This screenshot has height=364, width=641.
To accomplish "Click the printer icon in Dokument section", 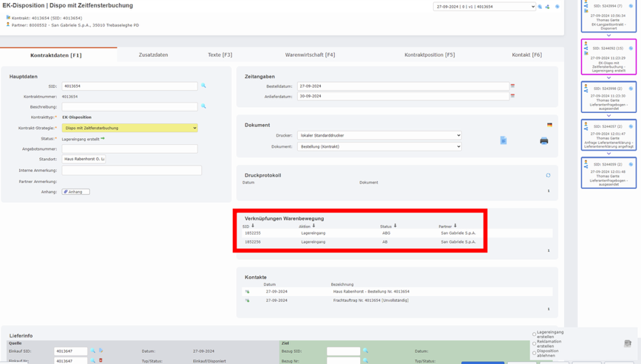I will click(543, 140).
